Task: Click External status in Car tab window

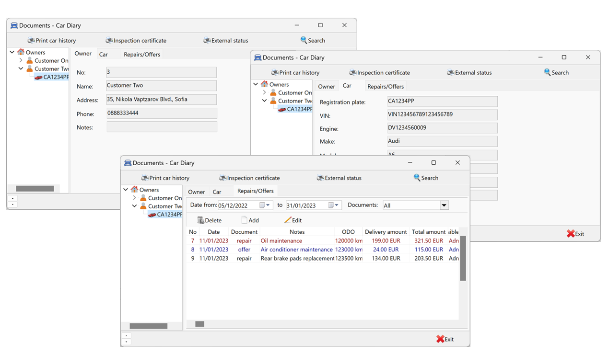Action: point(469,72)
